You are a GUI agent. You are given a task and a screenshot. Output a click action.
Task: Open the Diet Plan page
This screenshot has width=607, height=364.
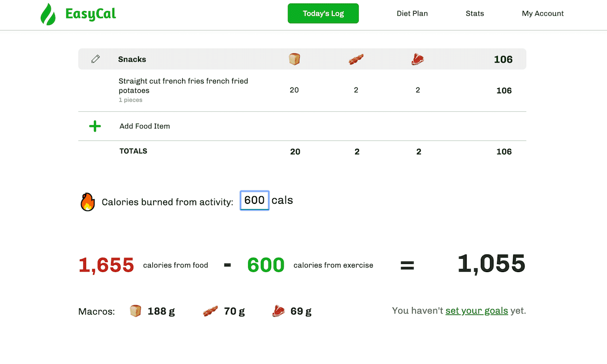click(412, 13)
